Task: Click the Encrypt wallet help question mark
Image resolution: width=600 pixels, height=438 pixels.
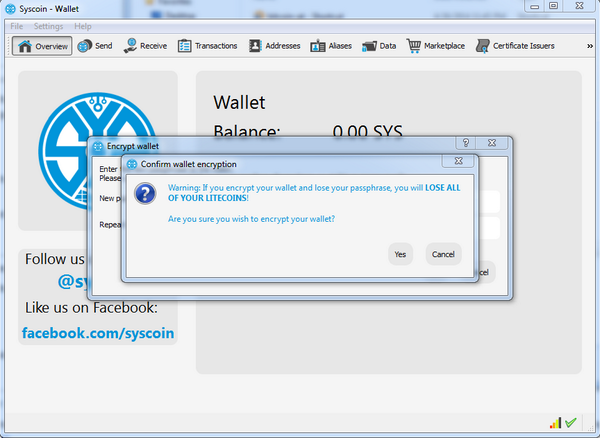Action: [x=466, y=143]
